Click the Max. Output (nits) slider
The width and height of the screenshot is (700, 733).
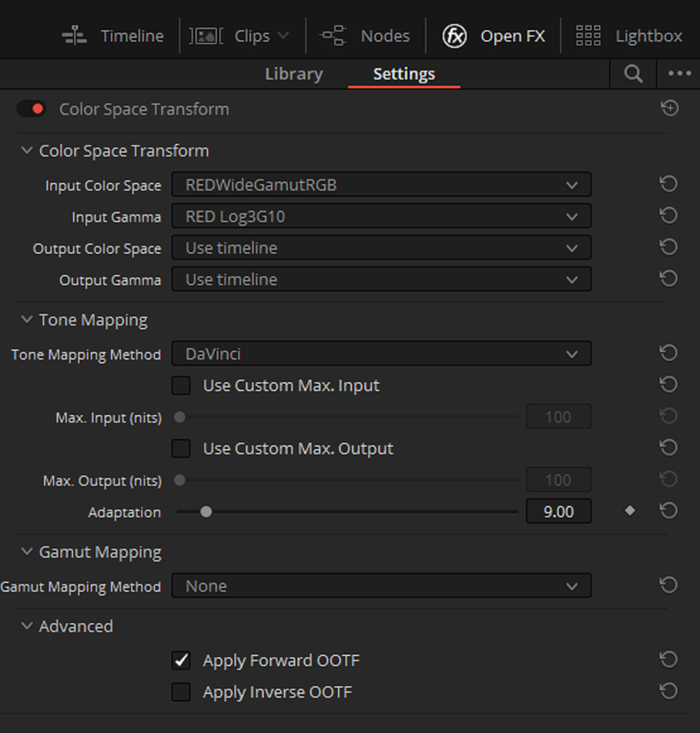click(x=347, y=480)
